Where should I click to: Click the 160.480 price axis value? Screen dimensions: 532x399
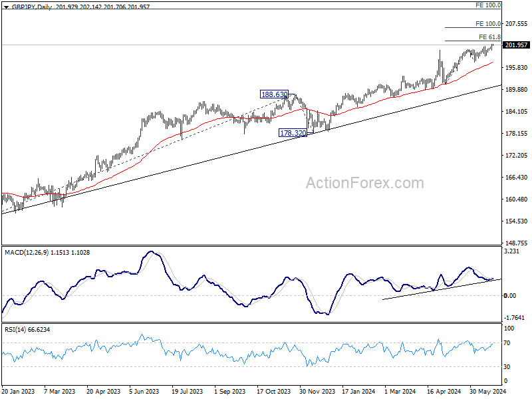[x=517, y=199]
